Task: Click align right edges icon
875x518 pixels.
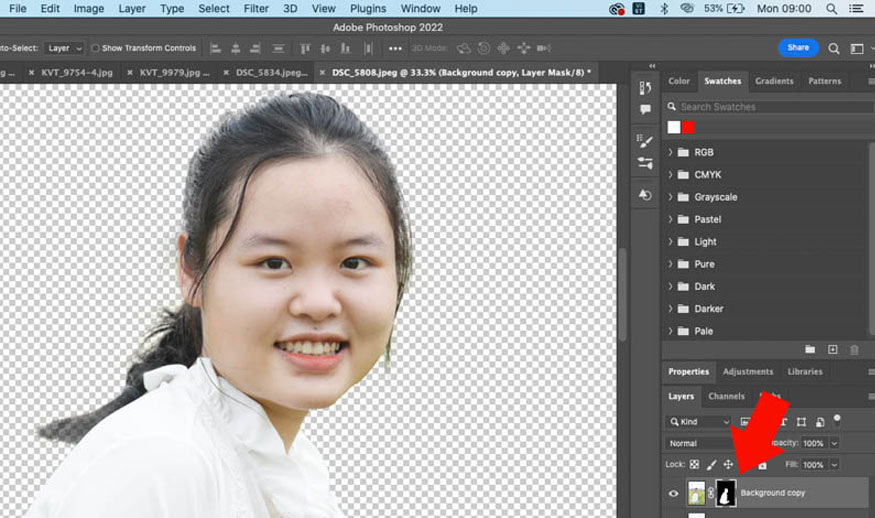Action: point(255,49)
